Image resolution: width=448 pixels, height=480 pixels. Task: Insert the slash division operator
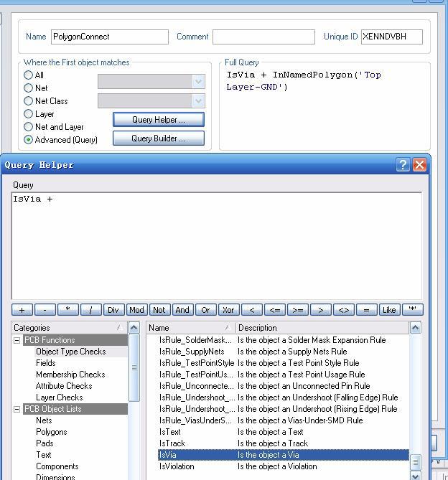point(91,310)
